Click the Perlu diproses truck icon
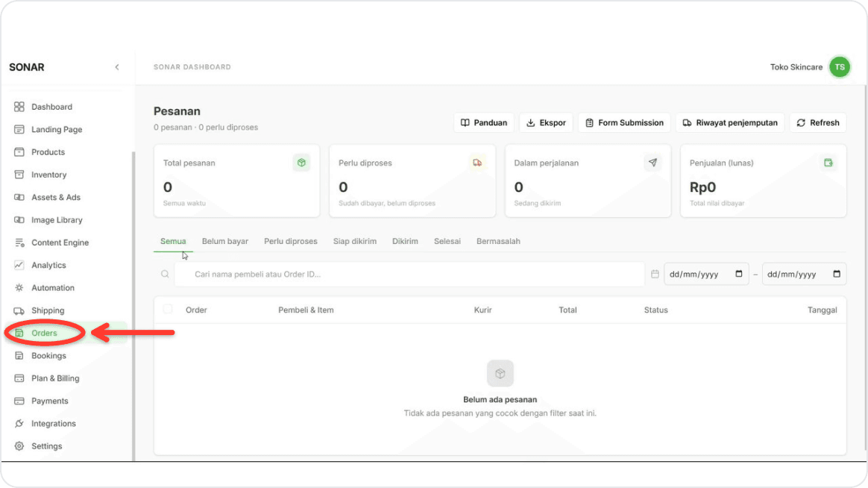Viewport: 868px width, 488px height. coord(477,163)
